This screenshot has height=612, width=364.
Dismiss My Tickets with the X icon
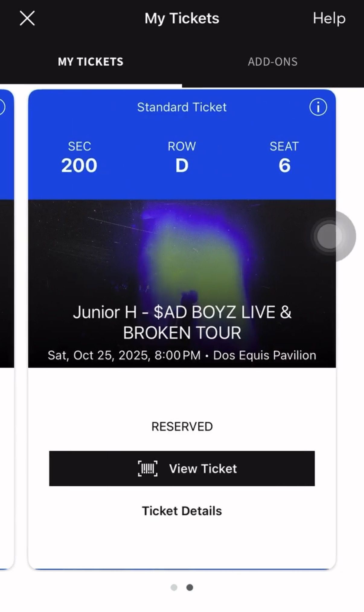27,18
